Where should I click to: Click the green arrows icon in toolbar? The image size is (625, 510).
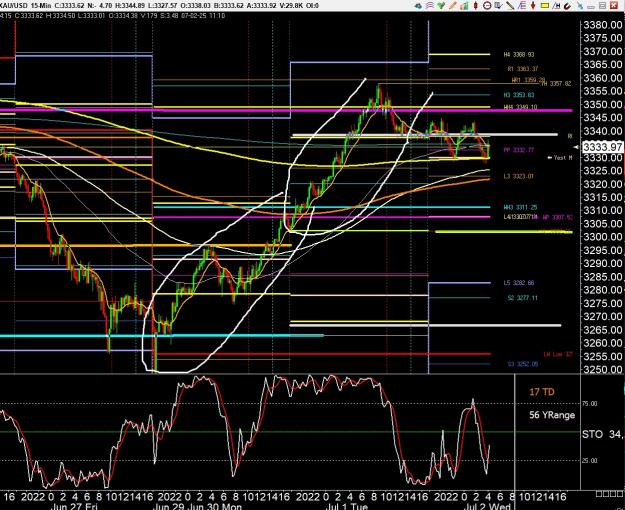click(441, 6)
